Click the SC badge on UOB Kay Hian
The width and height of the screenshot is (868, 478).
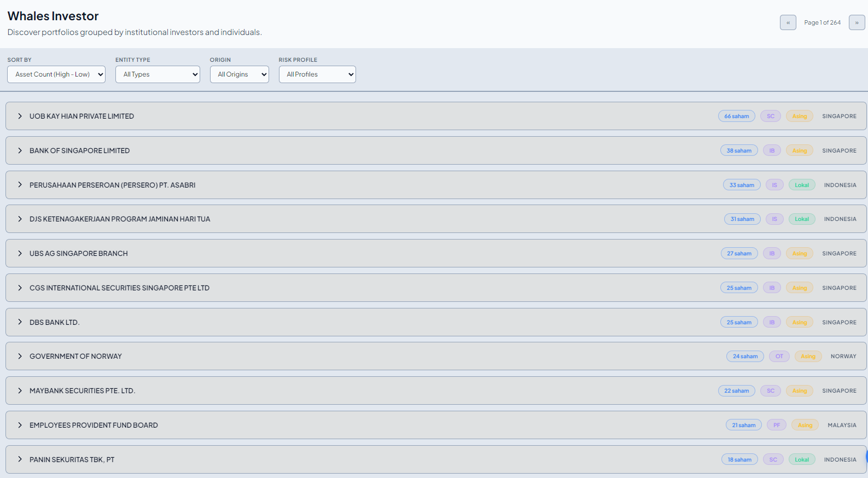pos(771,116)
